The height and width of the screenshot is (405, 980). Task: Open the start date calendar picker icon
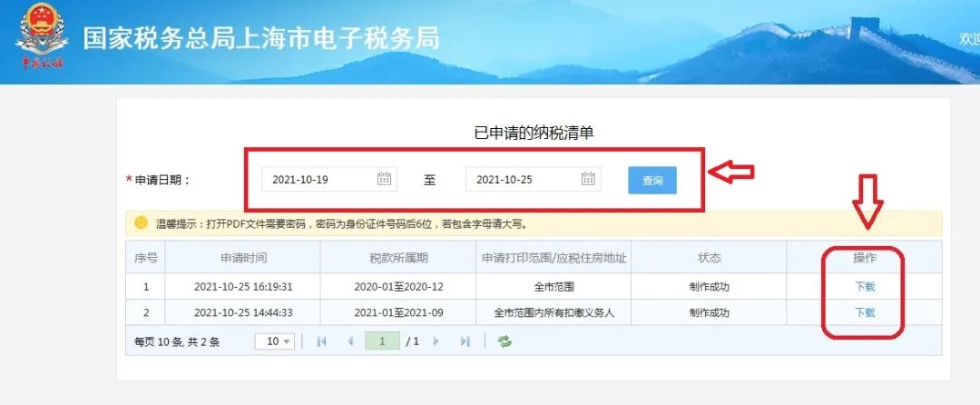(384, 179)
